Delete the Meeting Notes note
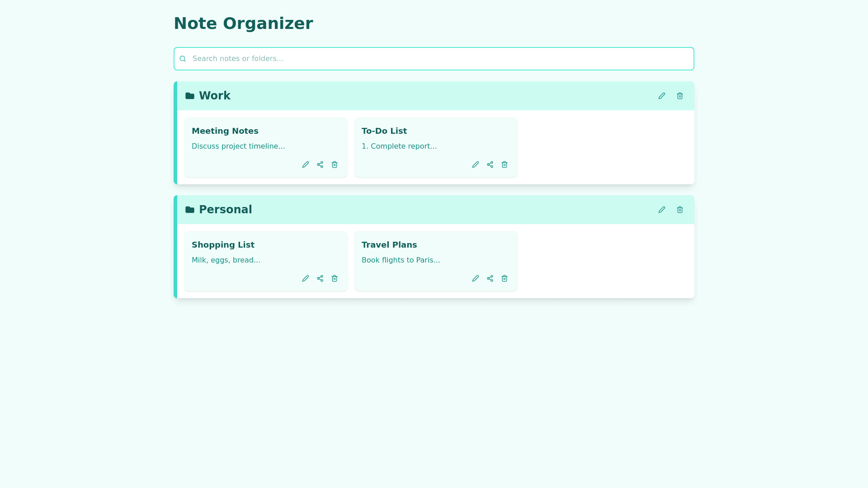The width and height of the screenshot is (868, 488). [335, 164]
